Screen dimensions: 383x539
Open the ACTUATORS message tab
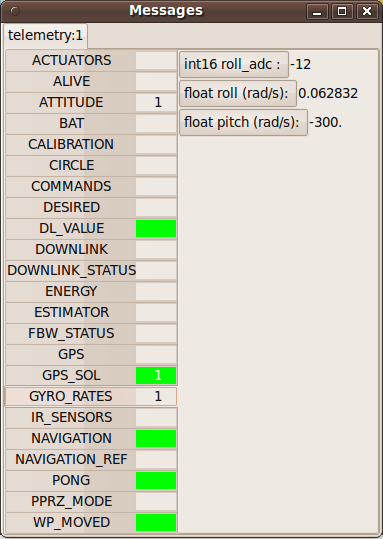91,60
